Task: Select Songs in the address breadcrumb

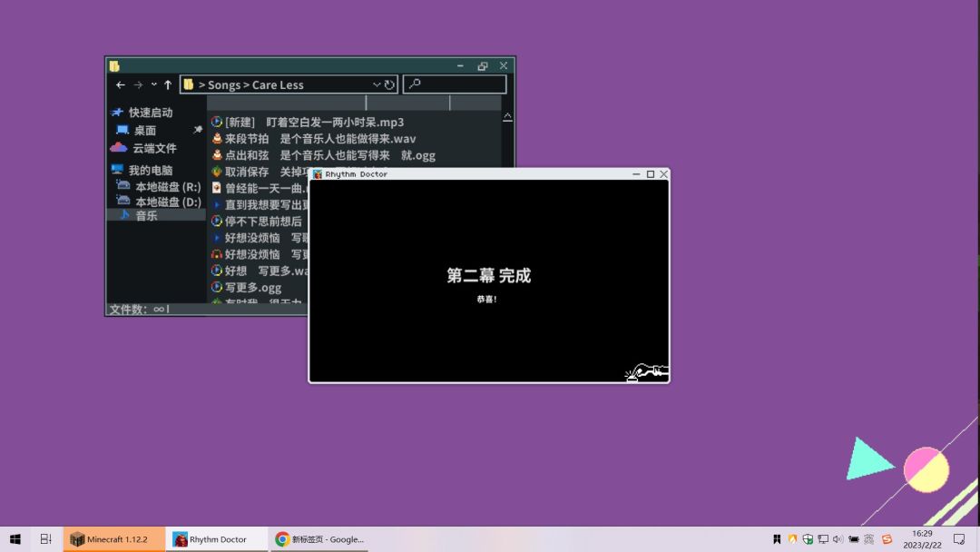Action: [x=224, y=85]
